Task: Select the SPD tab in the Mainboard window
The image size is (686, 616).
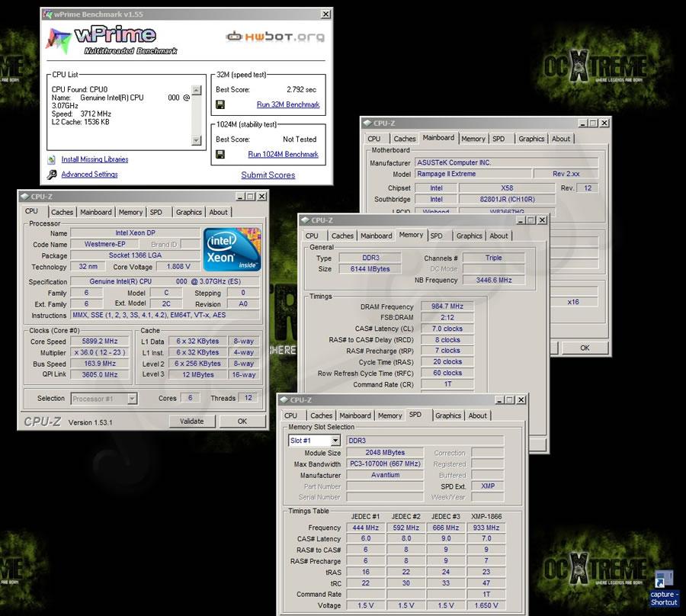Action: [498, 139]
